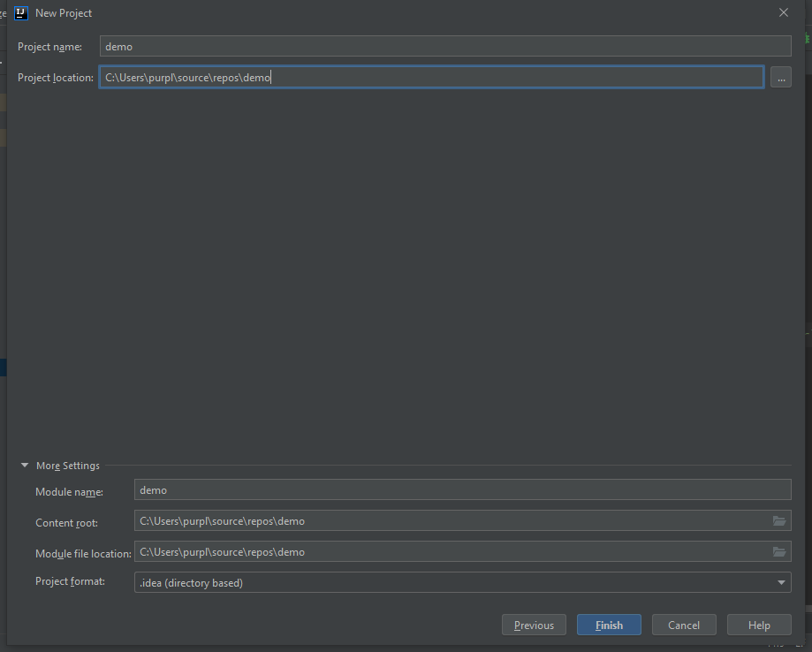The image size is (812, 652).
Task: Click inside the Module file location path field
Action: click(x=451, y=552)
